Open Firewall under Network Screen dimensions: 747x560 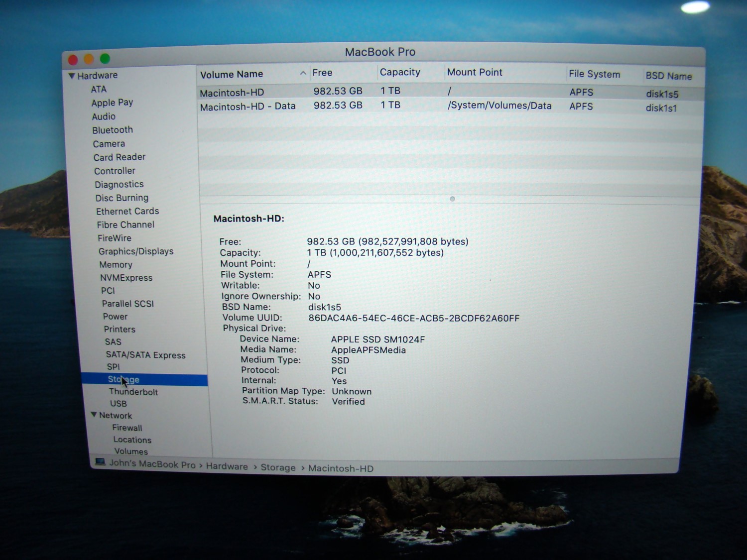127,428
